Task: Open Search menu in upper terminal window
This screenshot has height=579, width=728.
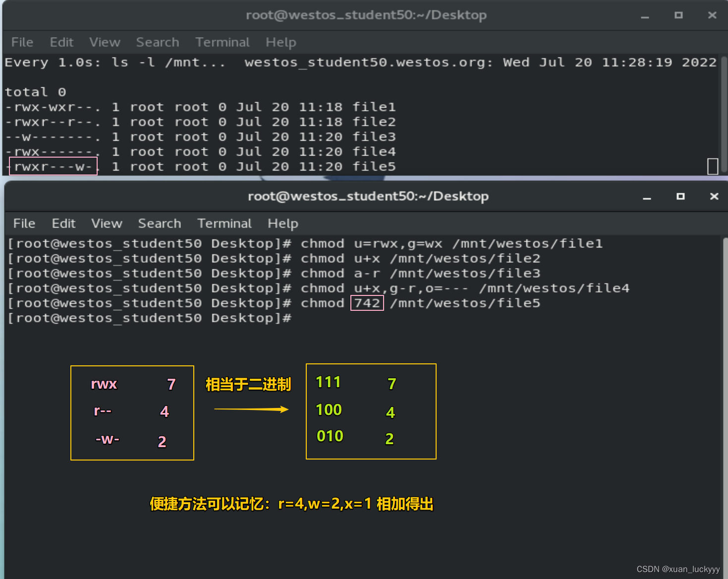Action: [158, 42]
